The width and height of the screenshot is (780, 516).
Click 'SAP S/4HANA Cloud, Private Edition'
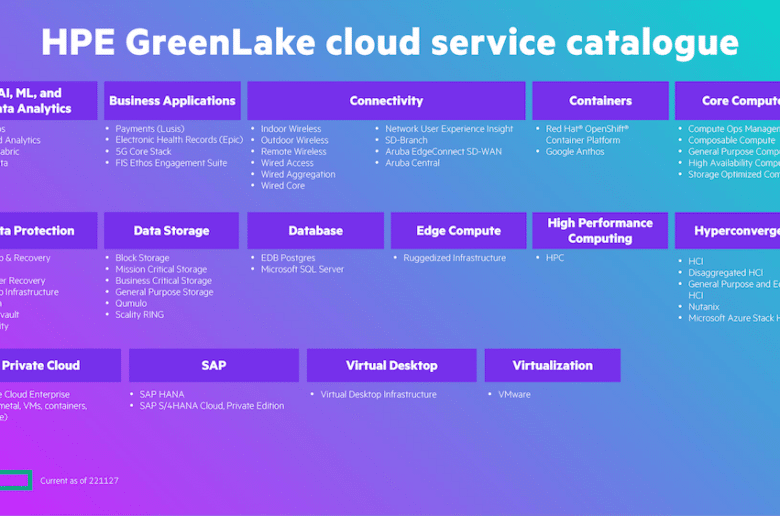pos(211,406)
